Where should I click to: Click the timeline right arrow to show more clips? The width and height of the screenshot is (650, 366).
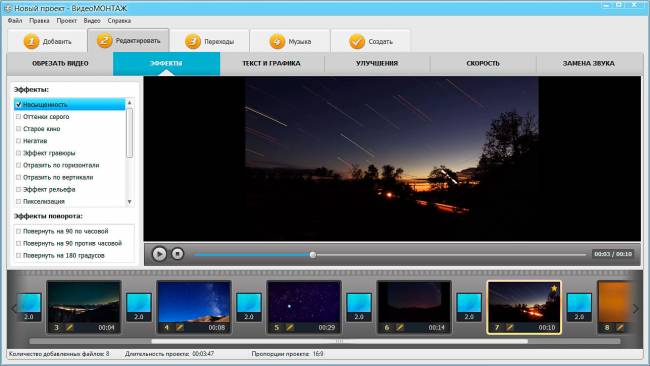tap(636, 309)
